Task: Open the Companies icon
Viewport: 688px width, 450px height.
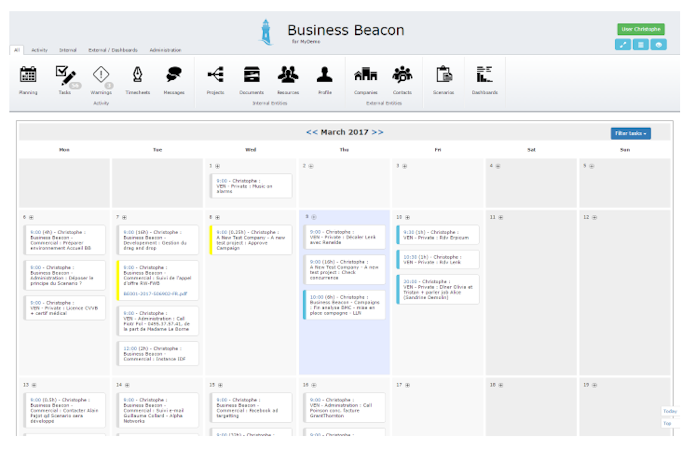Action: pyautogui.click(x=365, y=74)
